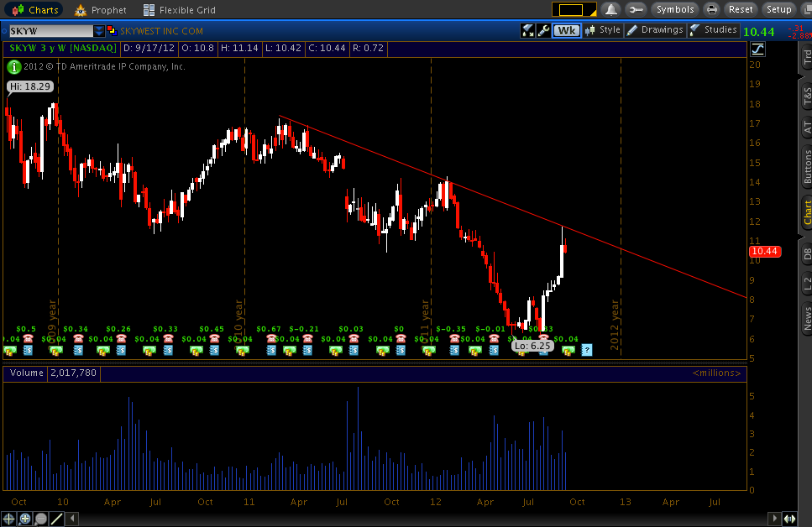The width and height of the screenshot is (812, 527).
Task: Click the C: 10.44 close value
Action: (327, 48)
